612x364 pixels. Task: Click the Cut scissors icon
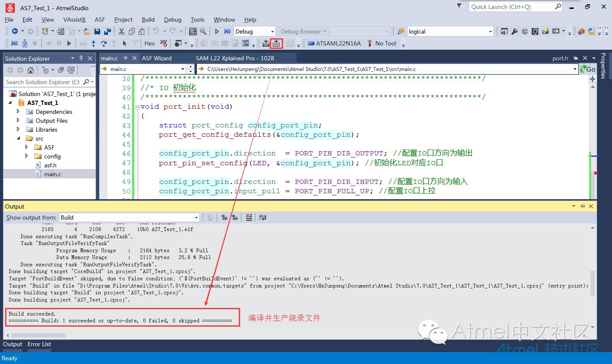point(122,31)
